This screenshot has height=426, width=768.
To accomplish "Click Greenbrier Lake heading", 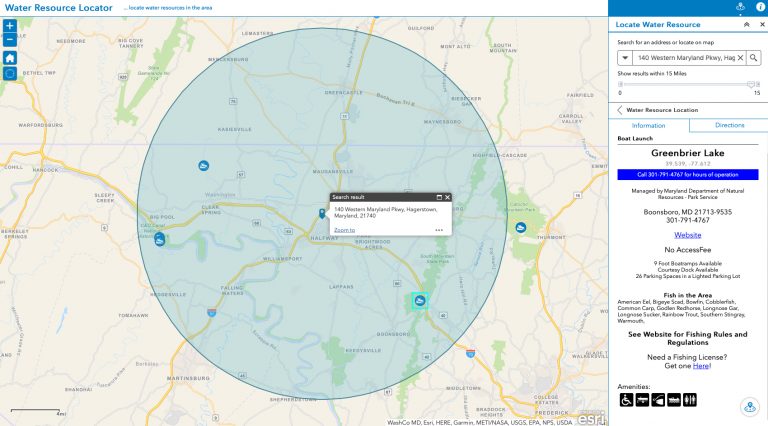I will [688, 153].
